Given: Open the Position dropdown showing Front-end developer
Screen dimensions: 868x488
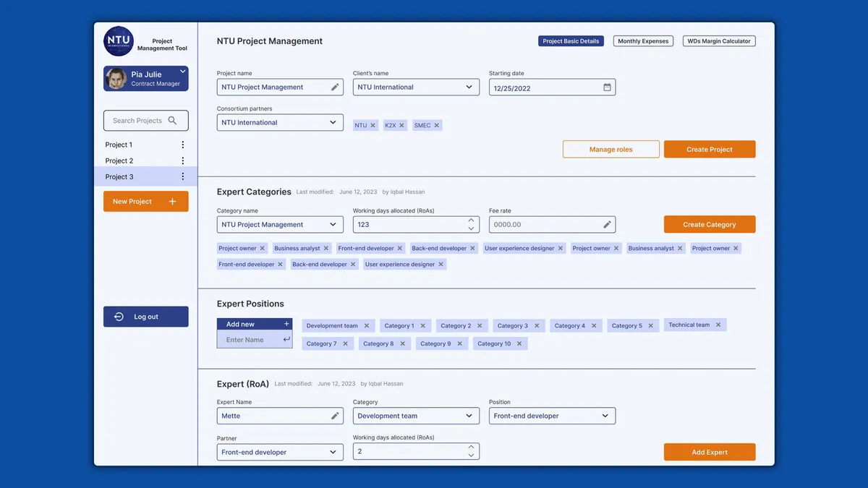Looking at the screenshot, I should click(552, 416).
